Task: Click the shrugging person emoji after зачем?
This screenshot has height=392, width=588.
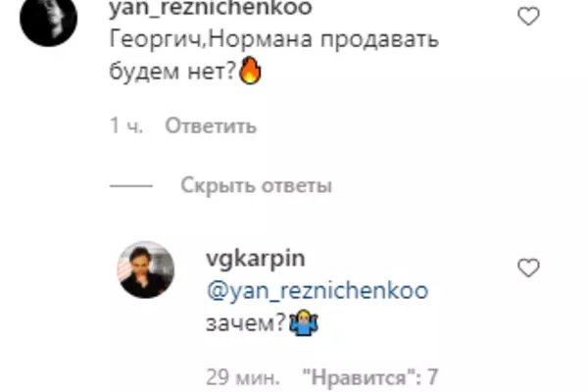Action: point(304,322)
